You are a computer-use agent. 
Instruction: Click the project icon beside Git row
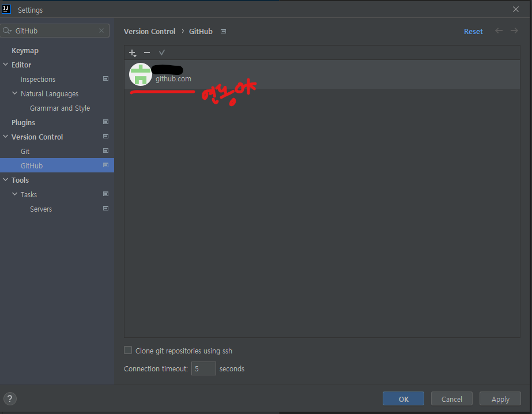(106, 150)
